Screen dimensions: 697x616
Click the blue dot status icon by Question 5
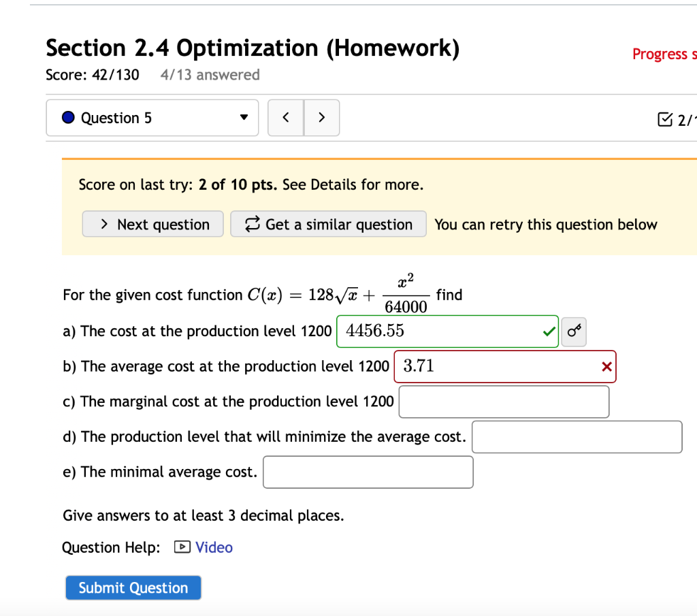[x=68, y=117]
